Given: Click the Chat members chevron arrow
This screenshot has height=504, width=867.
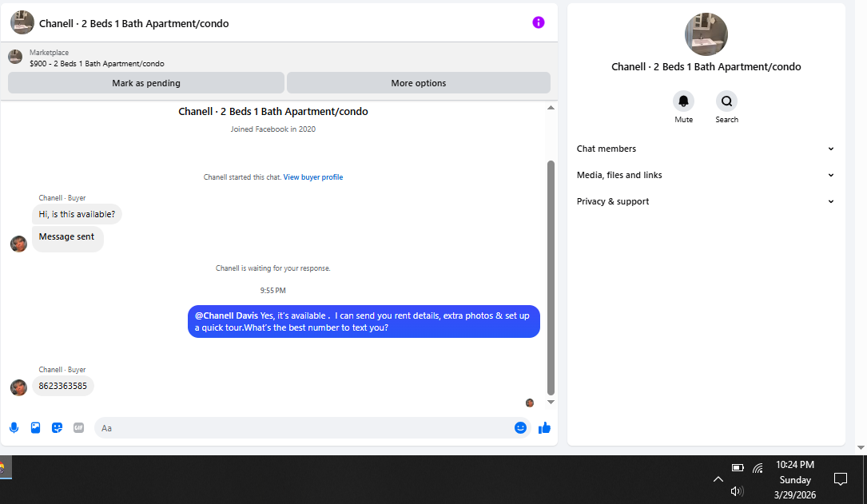Looking at the screenshot, I should (830, 149).
